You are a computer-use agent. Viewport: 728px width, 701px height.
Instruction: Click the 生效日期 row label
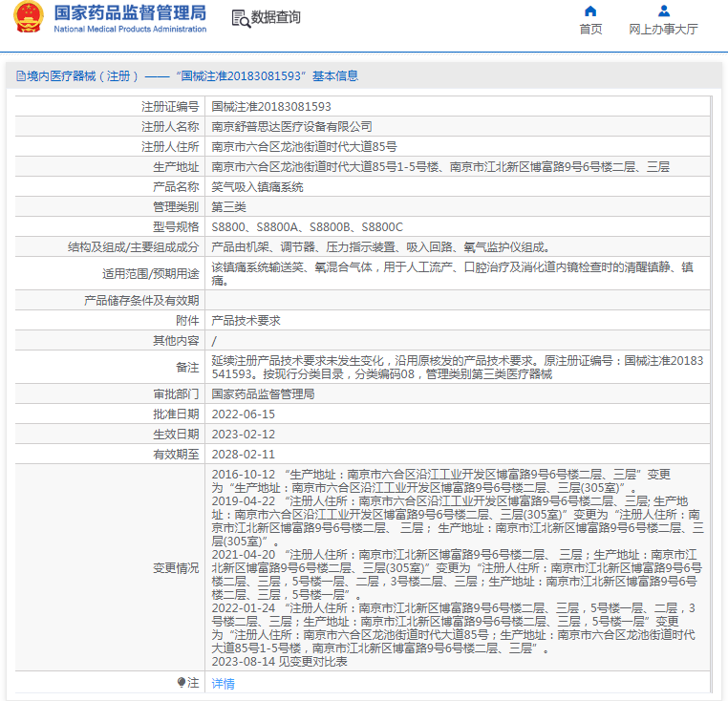coord(176,434)
